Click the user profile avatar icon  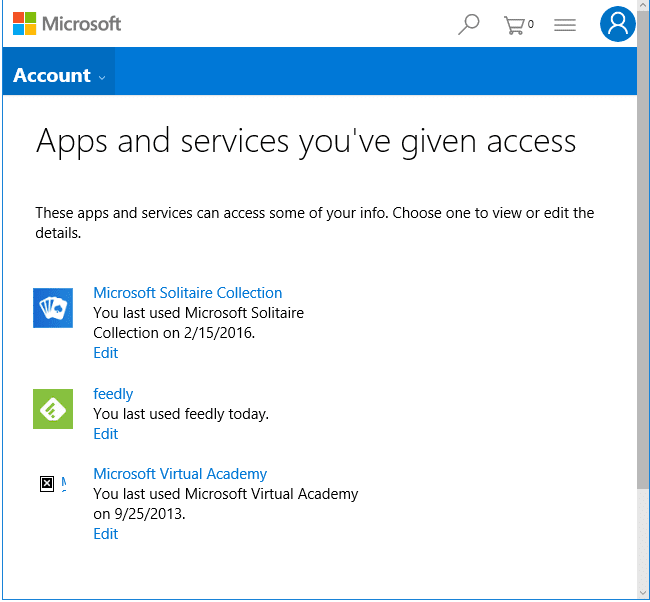[x=618, y=24]
